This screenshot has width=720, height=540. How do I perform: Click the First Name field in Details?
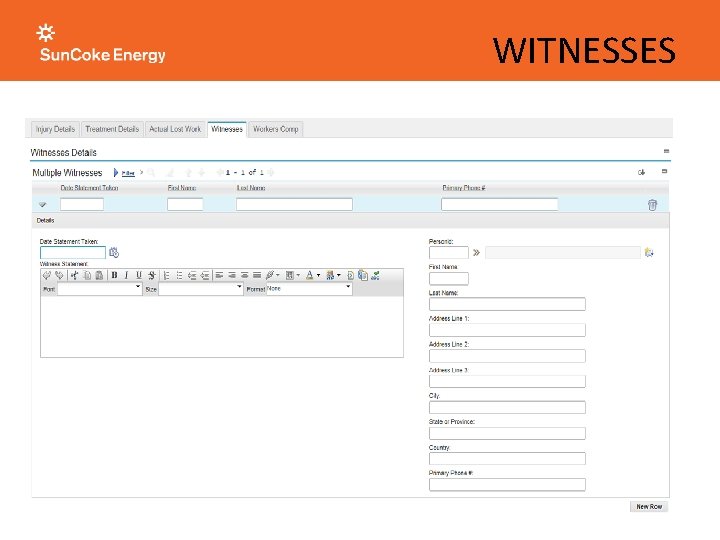(x=449, y=278)
